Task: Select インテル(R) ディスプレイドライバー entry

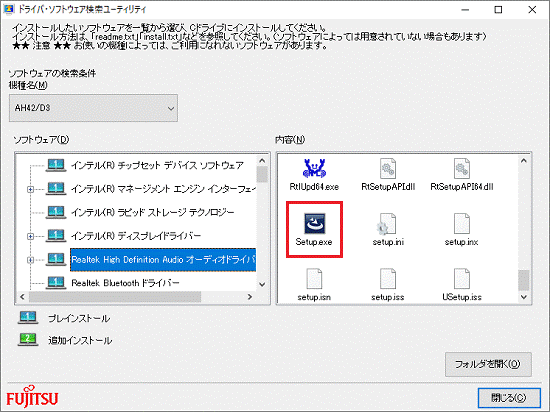Action: point(136,236)
